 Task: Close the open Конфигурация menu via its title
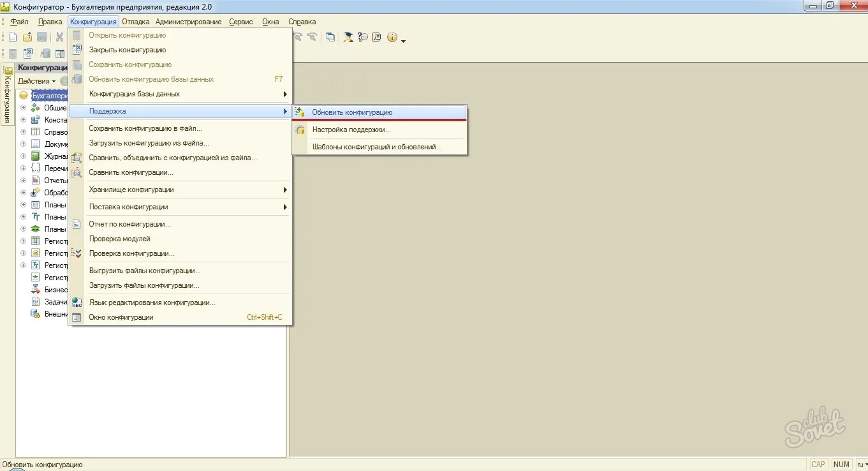click(93, 22)
